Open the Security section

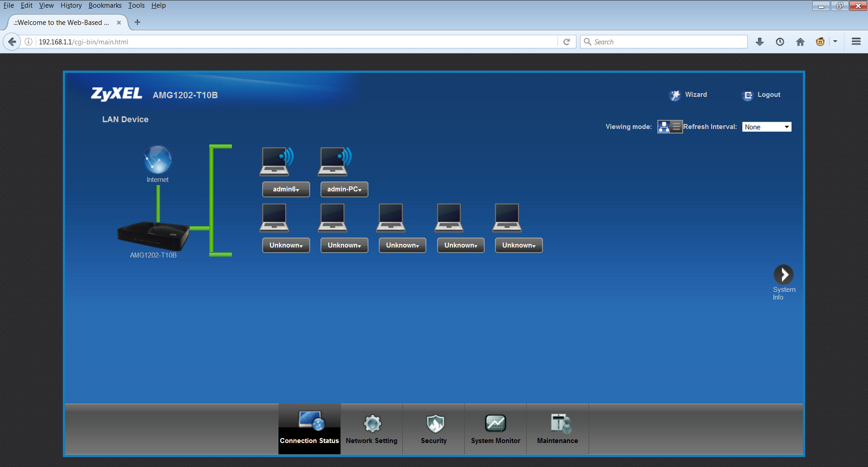pyautogui.click(x=434, y=429)
